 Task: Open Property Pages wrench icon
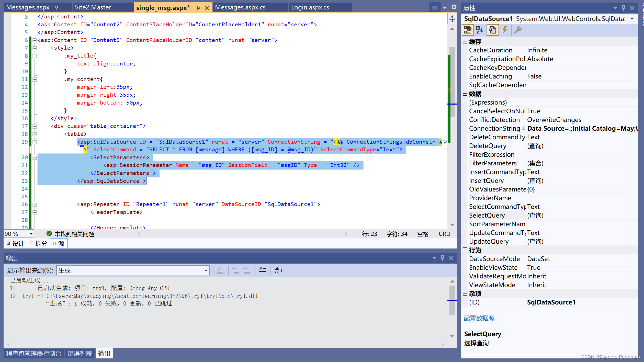(x=518, y=30)
